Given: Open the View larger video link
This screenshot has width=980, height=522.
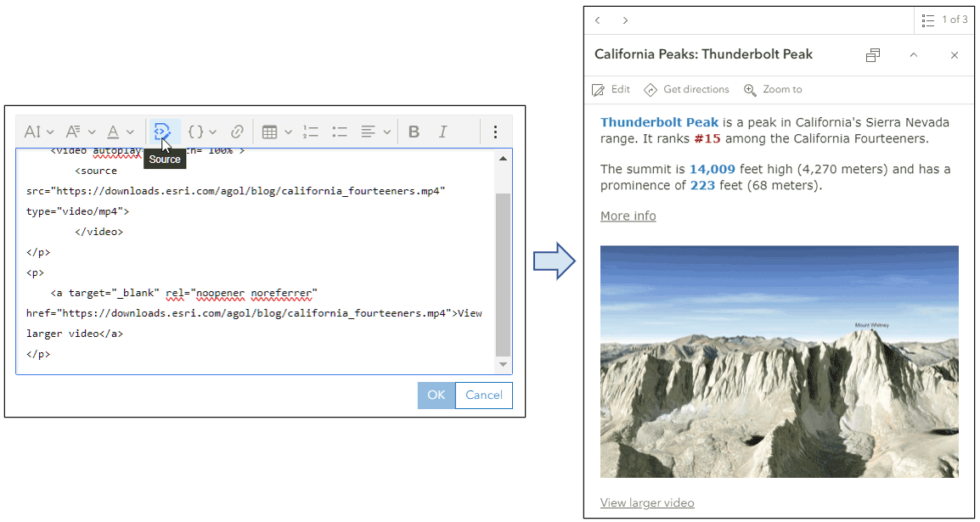Looking at the screenshot, I should point(647,502).
